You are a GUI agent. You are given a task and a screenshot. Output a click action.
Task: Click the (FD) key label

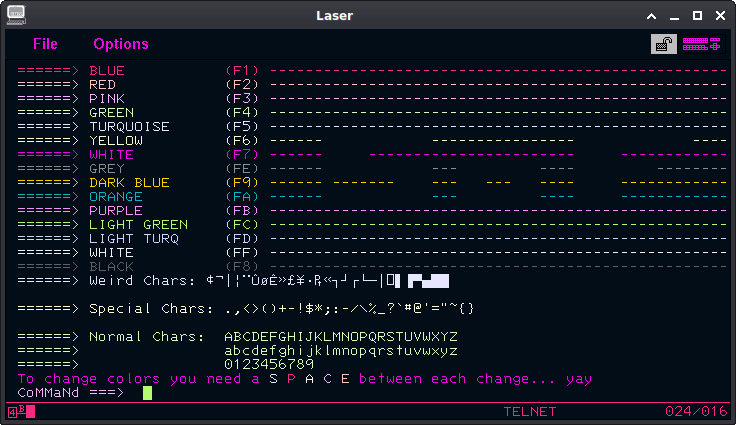242,239
